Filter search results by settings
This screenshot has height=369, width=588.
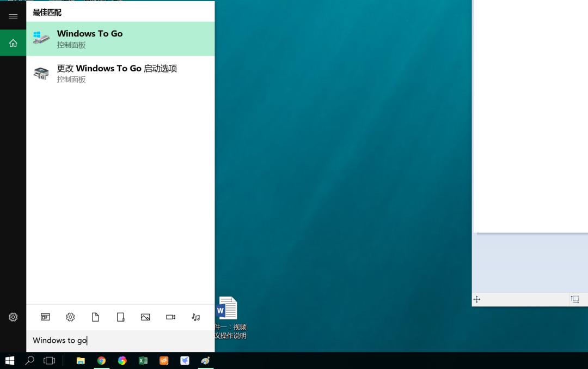(70, 317)
